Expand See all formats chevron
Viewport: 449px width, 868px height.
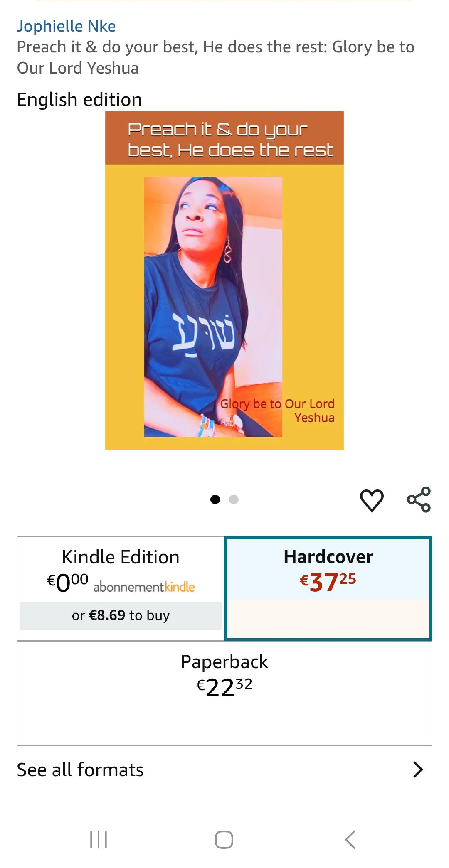coord(418,770)
